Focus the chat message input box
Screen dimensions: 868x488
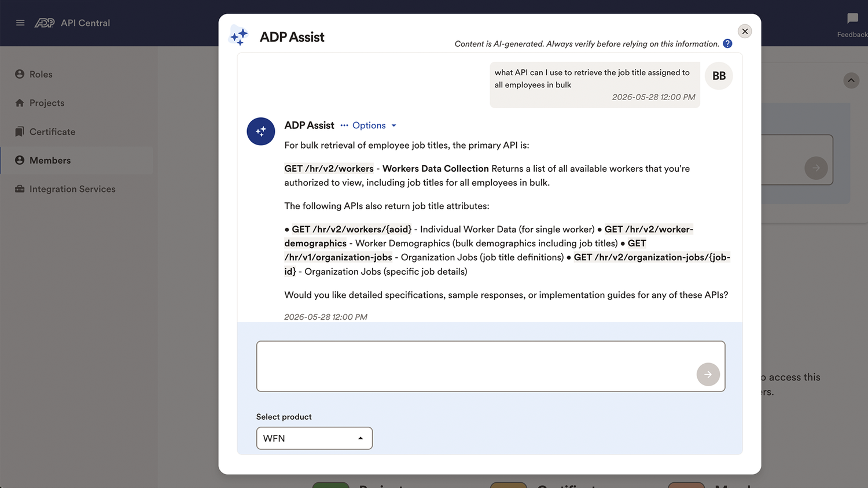(x=491, y=366)
